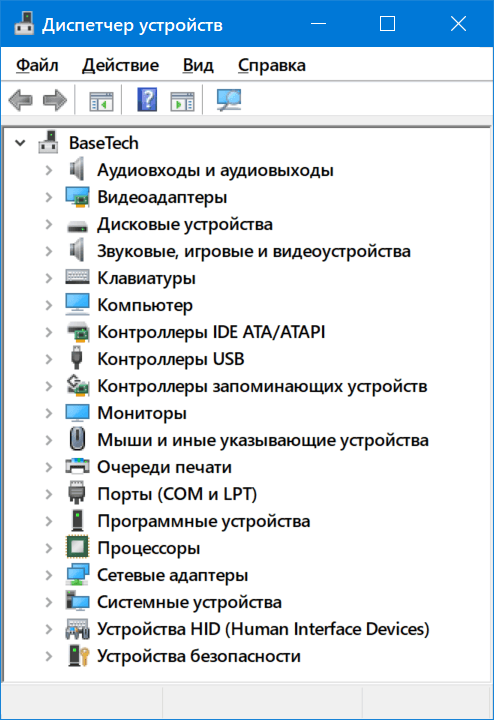Open the Файл menu
Image resolution: width=494 pixels, height=720 pixels.
point(37,65)
